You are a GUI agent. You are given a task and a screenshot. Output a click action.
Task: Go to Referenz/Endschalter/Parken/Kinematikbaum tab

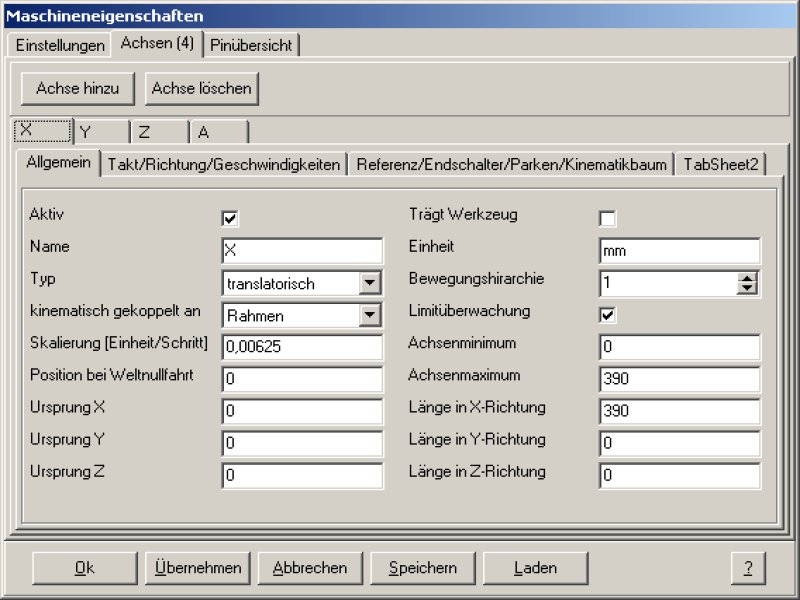click(x=511, y=164)
